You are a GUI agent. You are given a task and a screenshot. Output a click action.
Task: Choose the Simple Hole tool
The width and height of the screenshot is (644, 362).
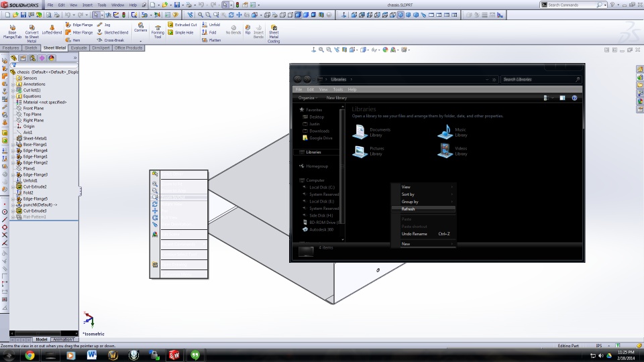click(180, 32)
